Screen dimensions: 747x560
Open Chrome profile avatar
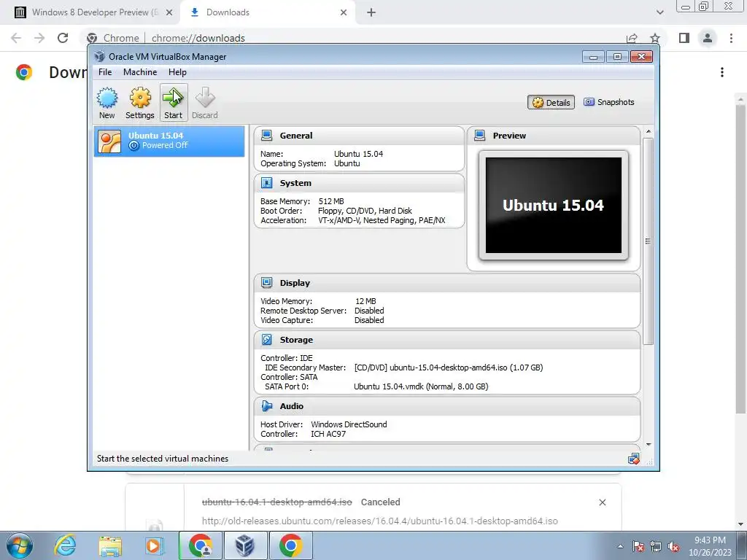point(708,38)
